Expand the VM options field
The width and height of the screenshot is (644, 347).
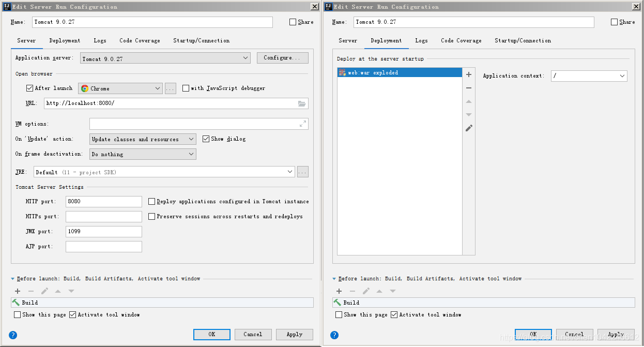click(302, 124)
